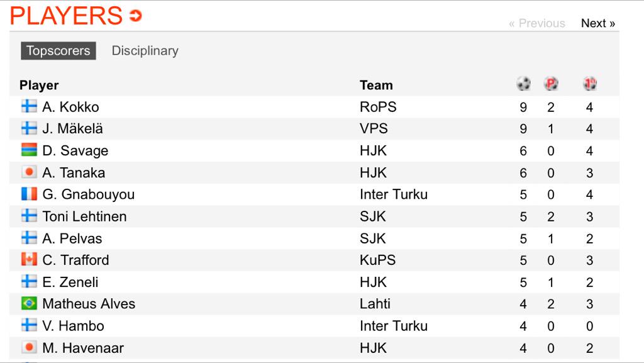
Task: Open A. Kokko's player profile
Action: [x=70, y=107]
